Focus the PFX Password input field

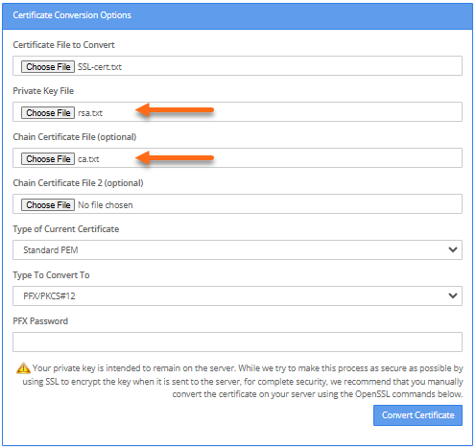[x=237, y=342]
